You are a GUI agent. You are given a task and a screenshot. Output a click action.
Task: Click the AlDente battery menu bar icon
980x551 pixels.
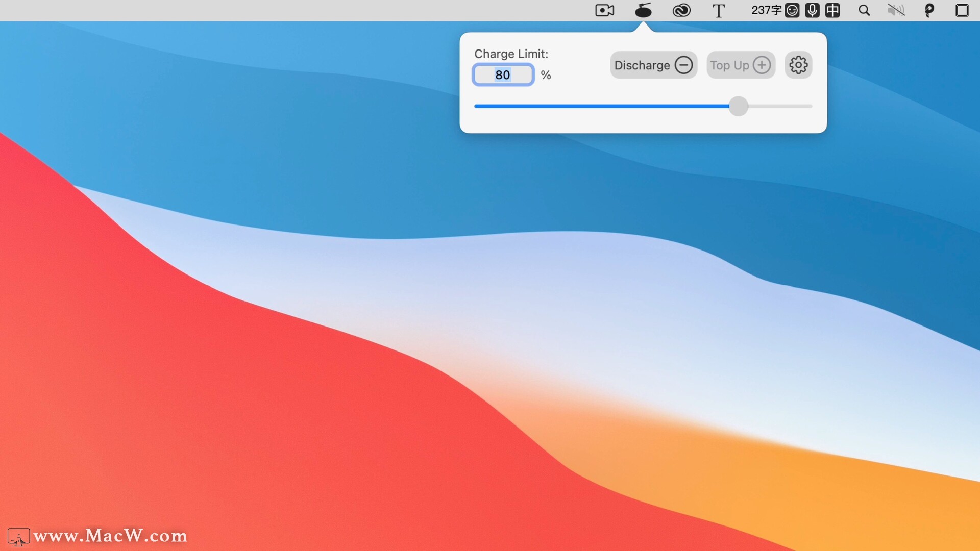643,10
